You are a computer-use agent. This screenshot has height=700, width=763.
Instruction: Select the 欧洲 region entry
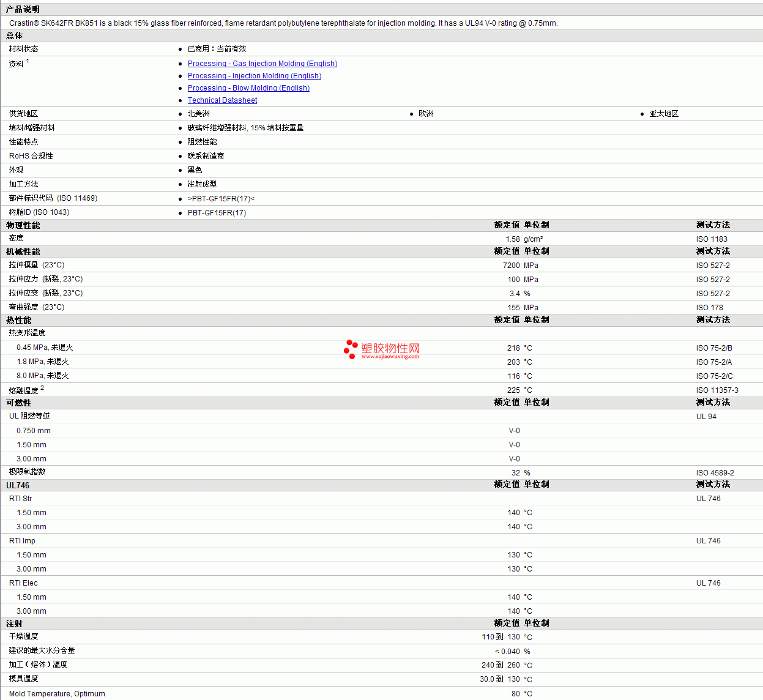426,114
